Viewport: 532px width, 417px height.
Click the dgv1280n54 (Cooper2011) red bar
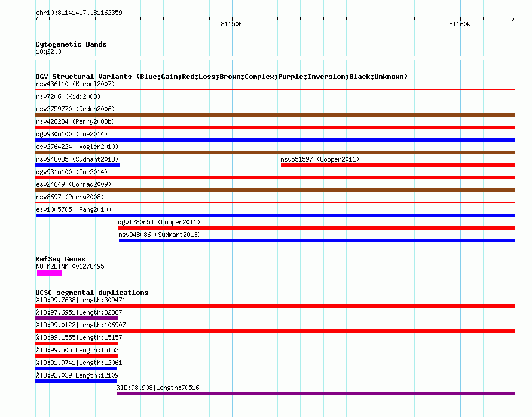317,228
